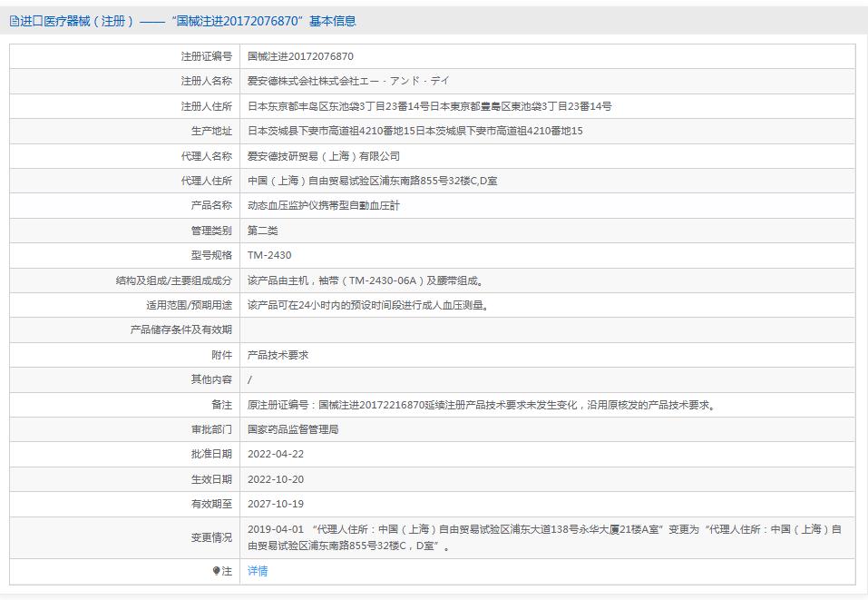
Task: Click the 代理人名称 value 爱安德技研贸易（上海）有限公司
Action: pyautogui.click(x=322, y=155)
